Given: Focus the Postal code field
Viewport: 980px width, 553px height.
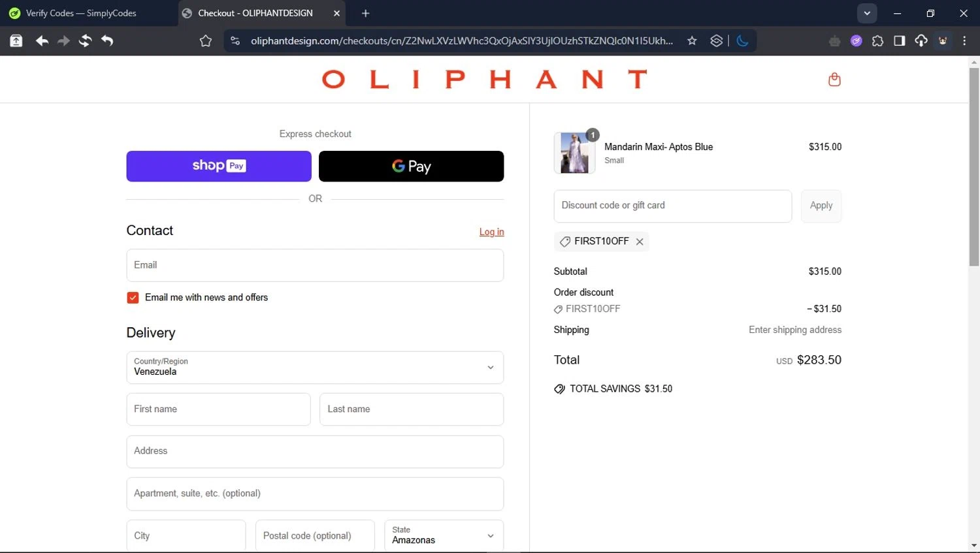Looking at the screenshot, I should click(315, 535).
